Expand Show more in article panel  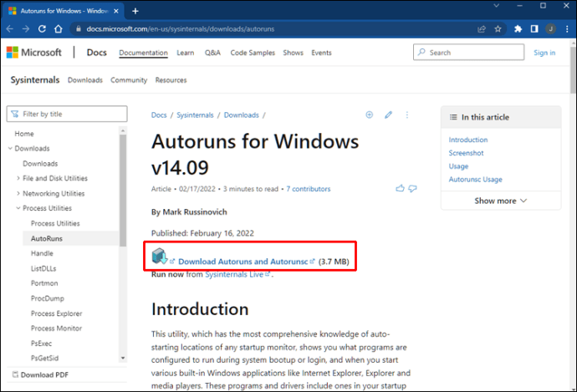(x=501, y=201)
